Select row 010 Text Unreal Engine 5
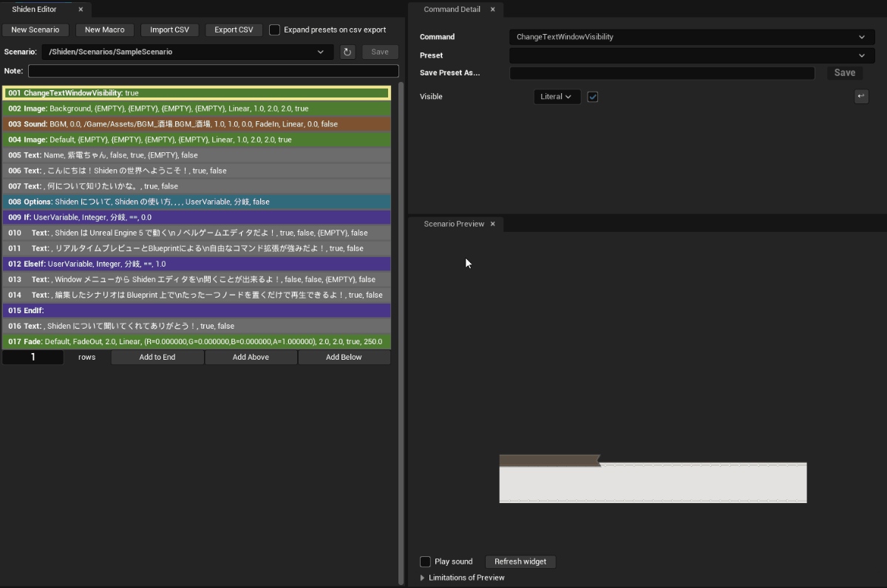Viewport: 887px width, 588px height. (197, 233)
